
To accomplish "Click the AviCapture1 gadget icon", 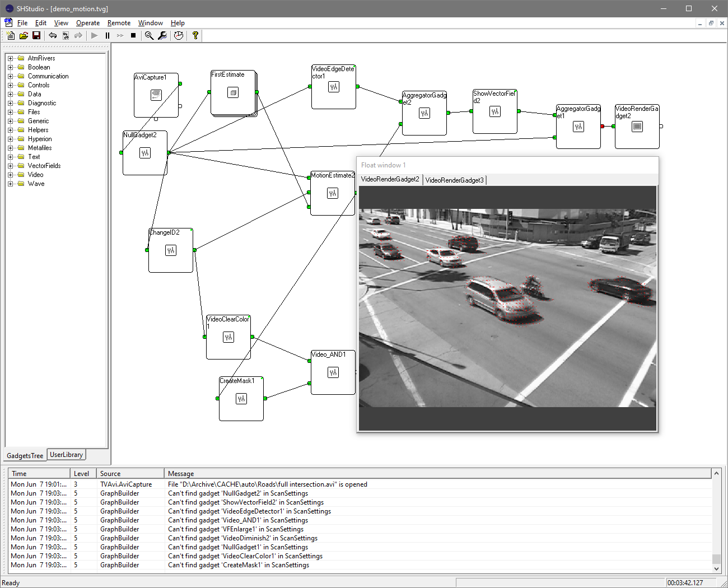I will [x=156, y=95].
